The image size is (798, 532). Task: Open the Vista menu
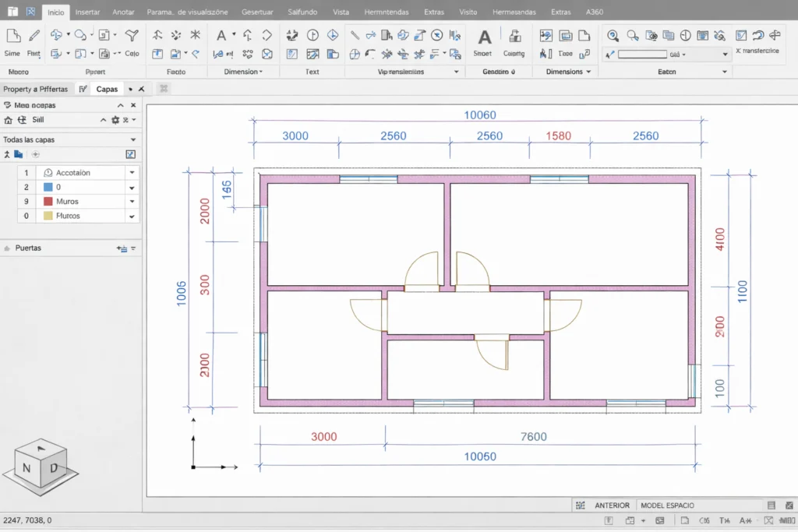(x=342, y=11)
